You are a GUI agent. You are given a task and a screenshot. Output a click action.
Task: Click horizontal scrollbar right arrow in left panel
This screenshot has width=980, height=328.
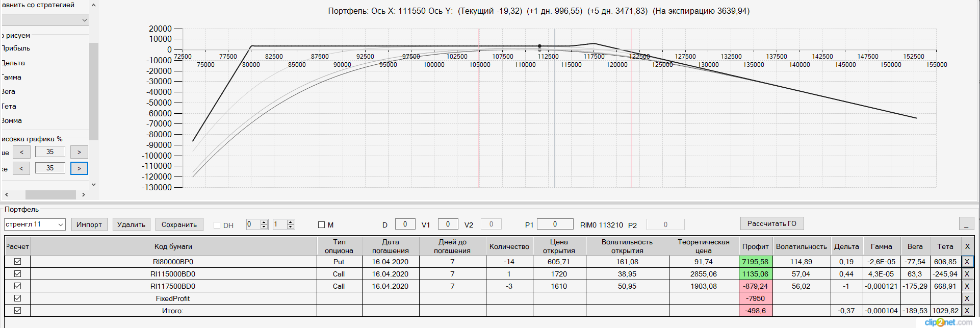pyautogui.click(x=84, y=195)
